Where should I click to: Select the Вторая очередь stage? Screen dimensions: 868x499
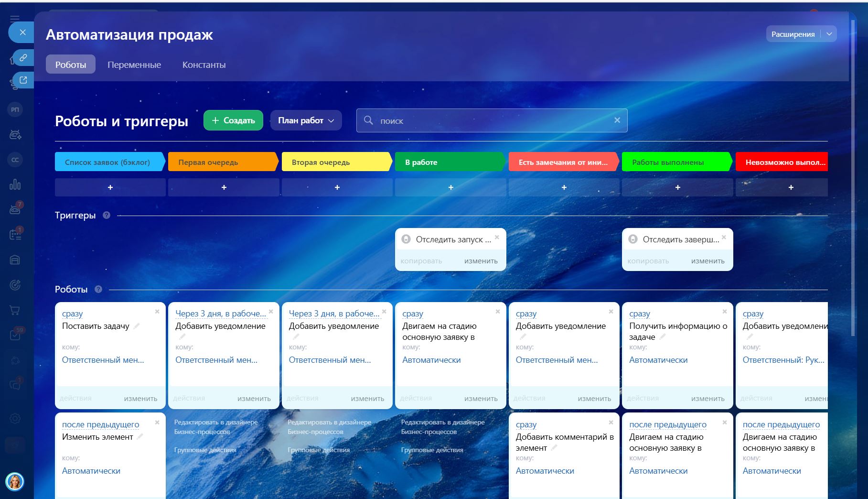pyautogui.click(x=337, y=162)
